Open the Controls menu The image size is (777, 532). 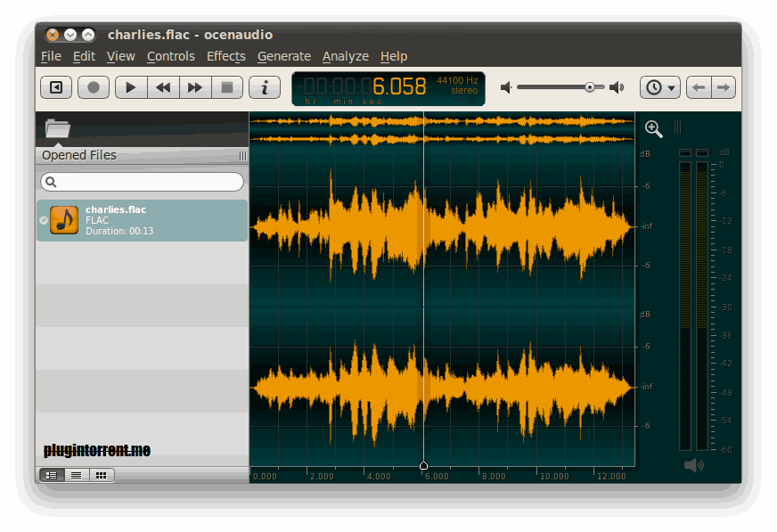pyautogui.click(x=170, y=56)
